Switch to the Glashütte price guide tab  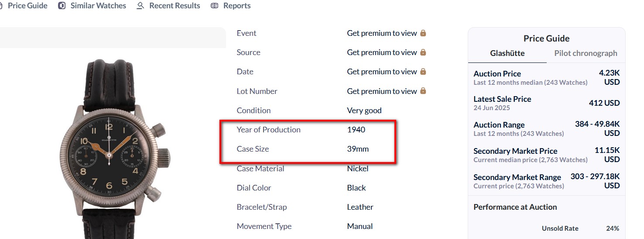(x=507, y=53)
